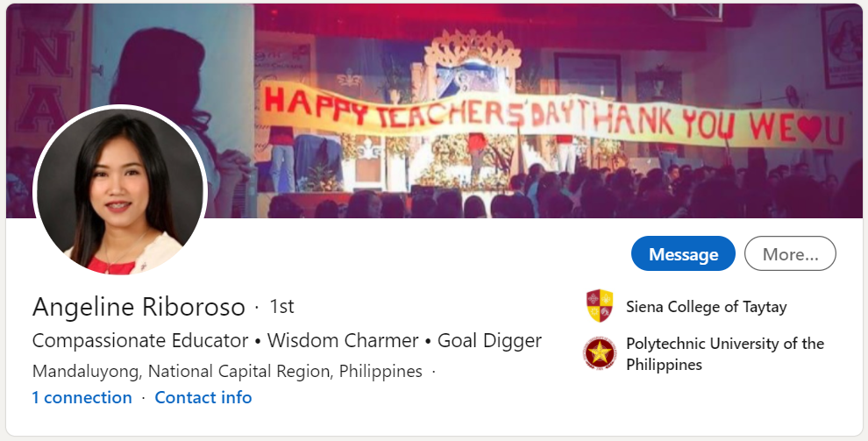
Task: Open the More... options menu
Action: tap(790, 253)
